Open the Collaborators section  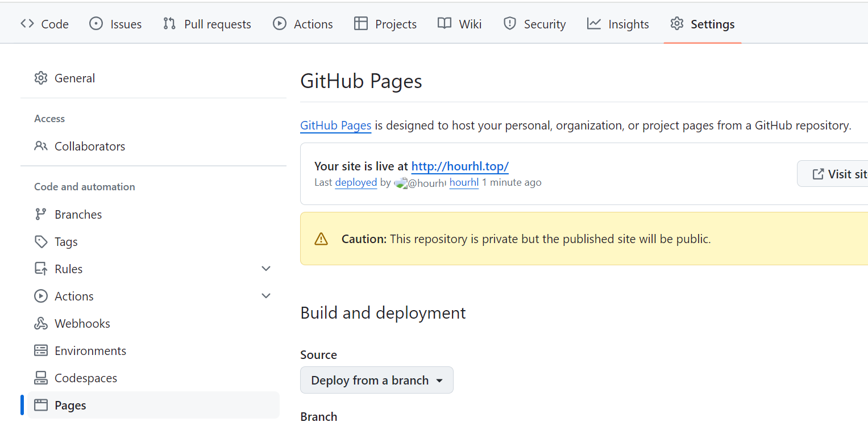tap(89, 146)
